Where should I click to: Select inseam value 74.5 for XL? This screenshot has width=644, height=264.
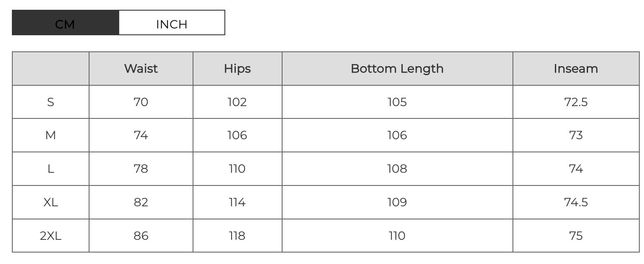coord(576,202)
